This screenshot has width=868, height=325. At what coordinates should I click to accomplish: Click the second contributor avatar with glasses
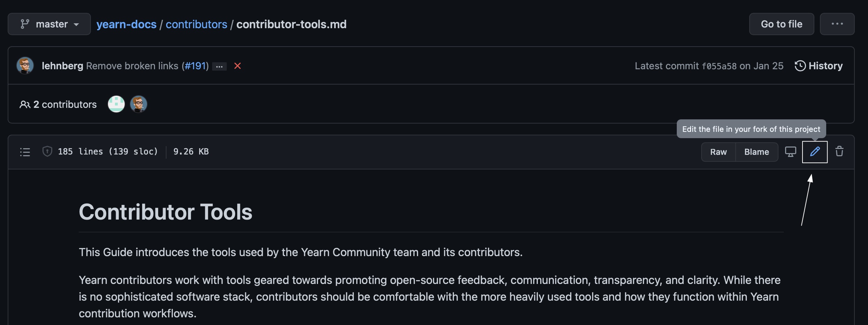tap(139, 104)
